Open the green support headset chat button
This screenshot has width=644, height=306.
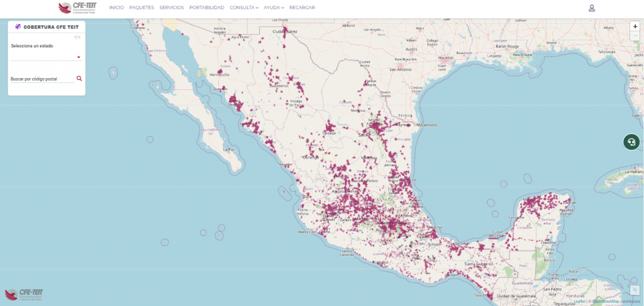click(631, 142)
